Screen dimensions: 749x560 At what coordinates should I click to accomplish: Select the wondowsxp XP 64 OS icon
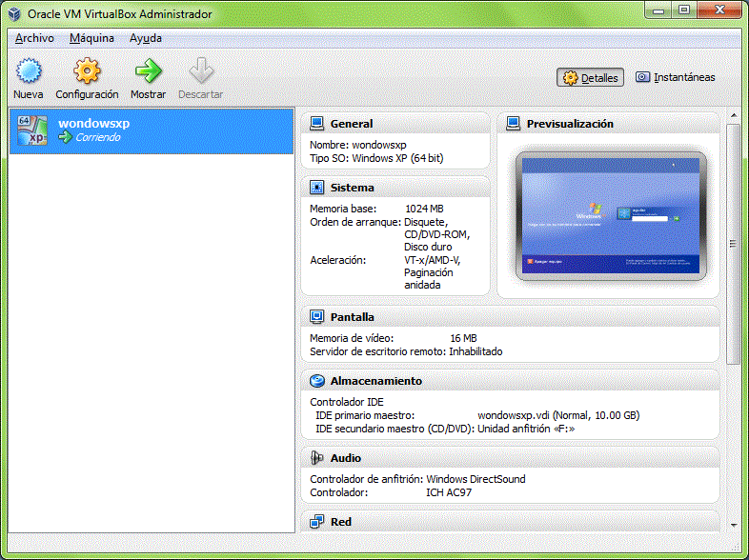32,130
